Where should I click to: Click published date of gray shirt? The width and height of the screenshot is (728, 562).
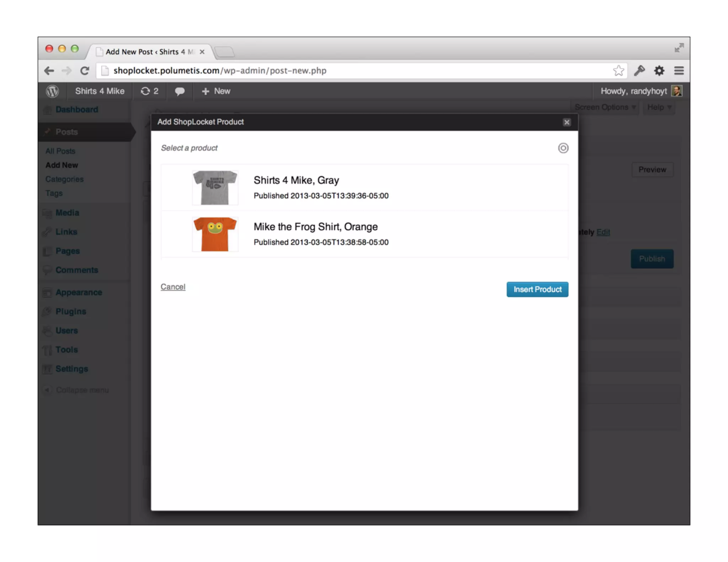(321, 196)
